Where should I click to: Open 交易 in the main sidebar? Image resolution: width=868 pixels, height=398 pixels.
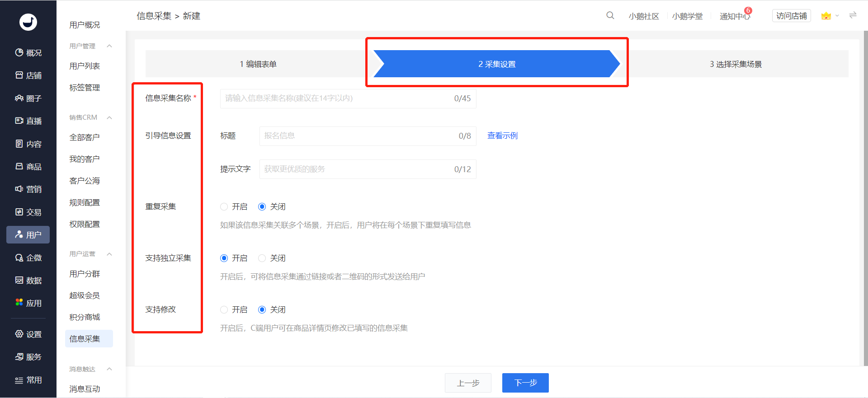[28, 212]
